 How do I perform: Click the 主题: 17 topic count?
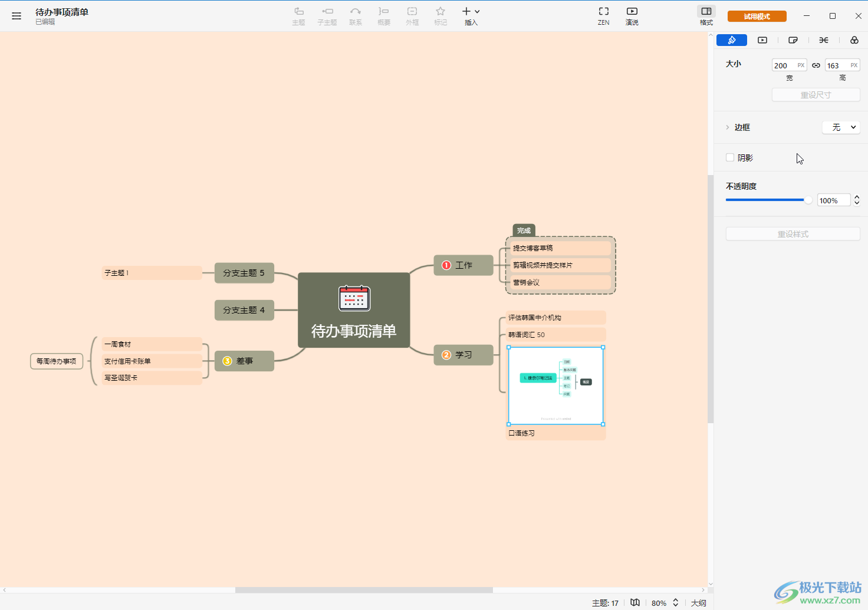pyautogui.click(x=606, y=603)
